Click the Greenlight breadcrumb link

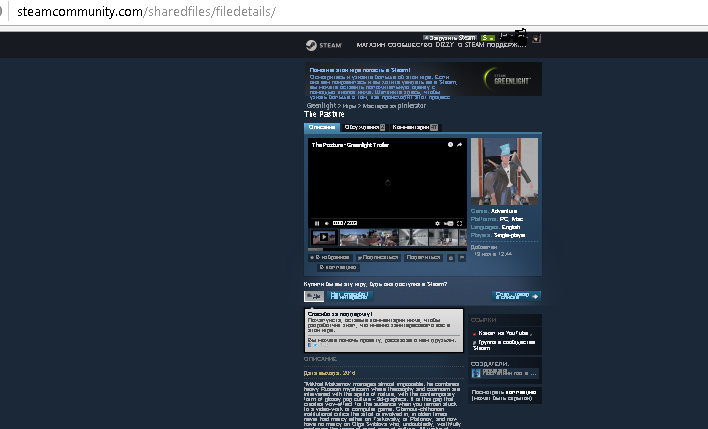321,106
